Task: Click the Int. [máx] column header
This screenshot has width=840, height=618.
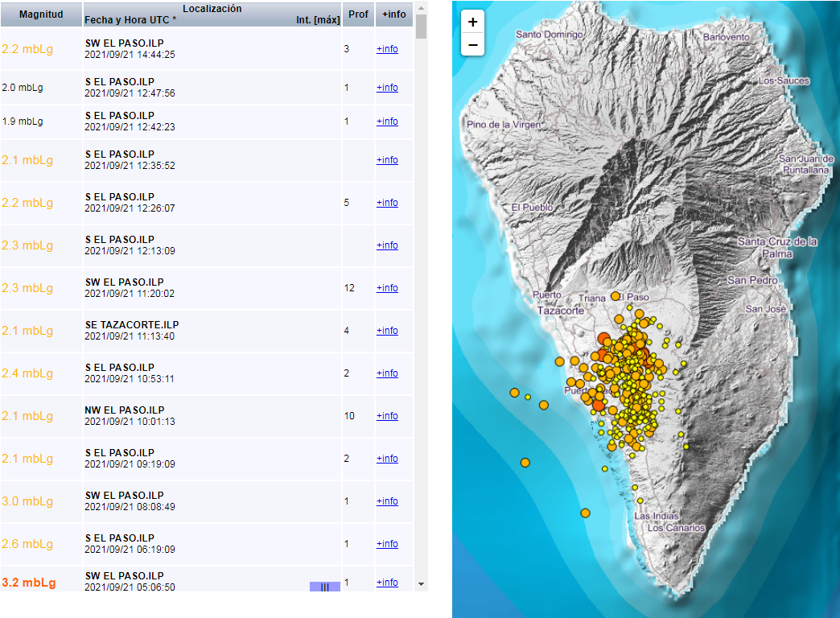Action: coord(318,20)
